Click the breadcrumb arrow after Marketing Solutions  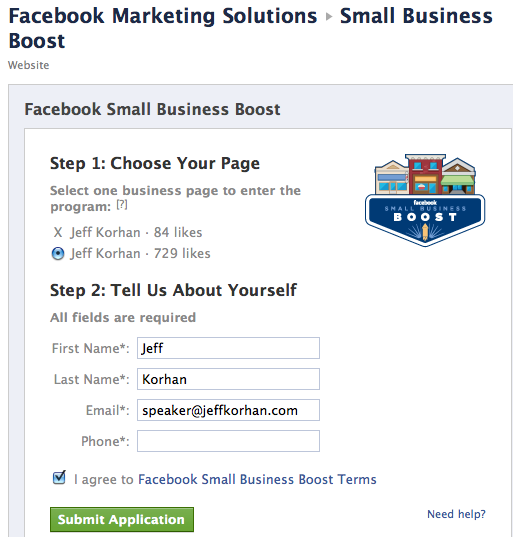pos(329,16)
